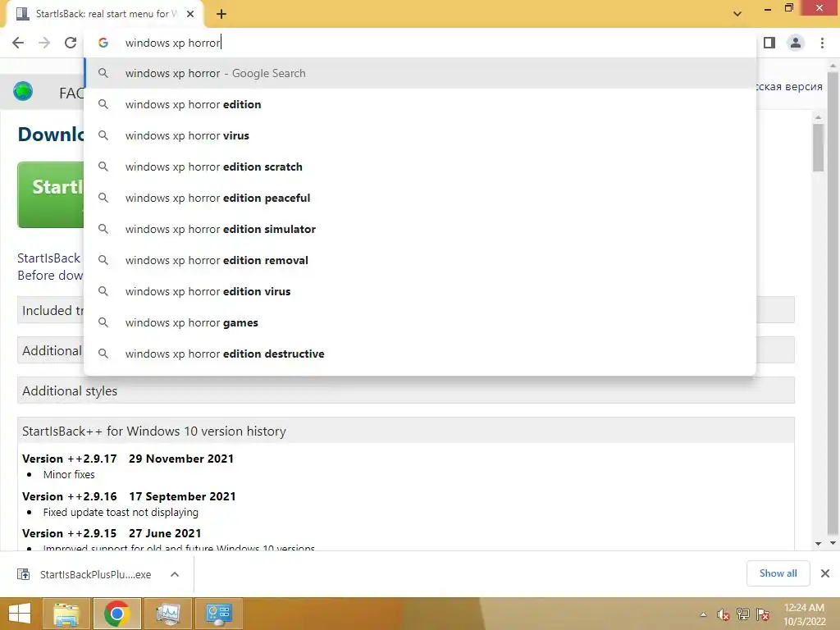Screen dimensions: 840x630
Task: Click the 'StartIsBack' link text
Action: [x=48, y=258]
